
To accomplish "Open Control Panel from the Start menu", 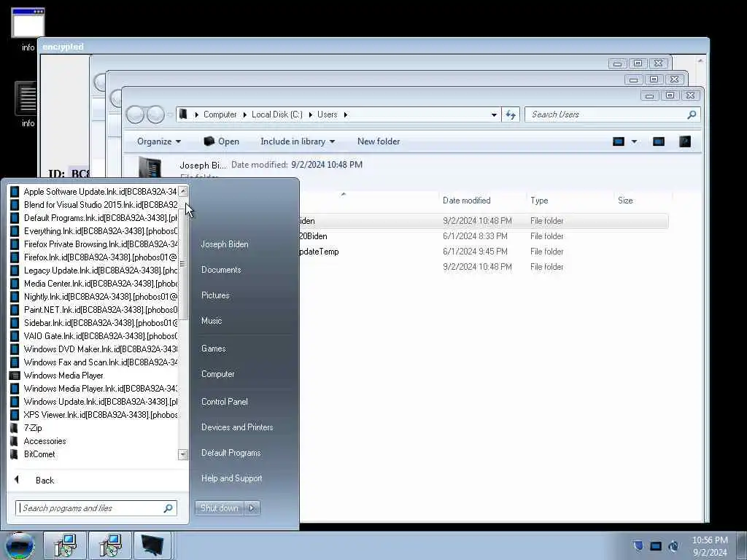I will tap(225, 402).
